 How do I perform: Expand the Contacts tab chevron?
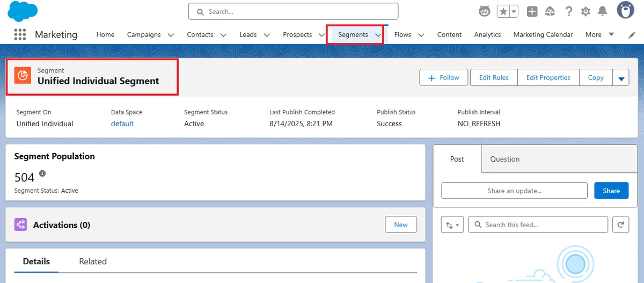click(x=223, y=35)
